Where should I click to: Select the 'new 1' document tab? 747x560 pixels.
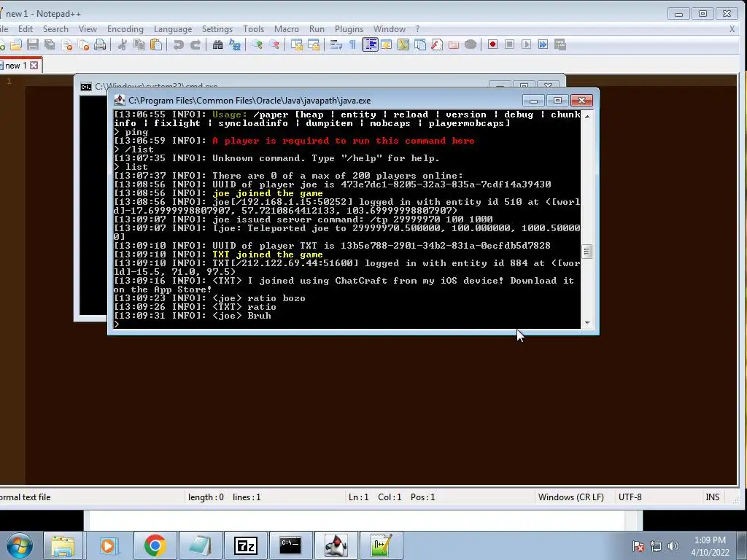[15, 66]
